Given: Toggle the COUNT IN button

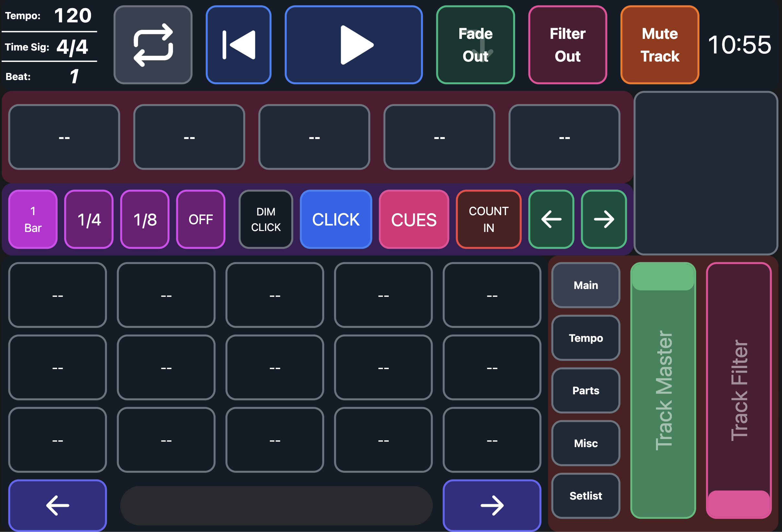Looking at the screenshot, I should tap(488, 219).
